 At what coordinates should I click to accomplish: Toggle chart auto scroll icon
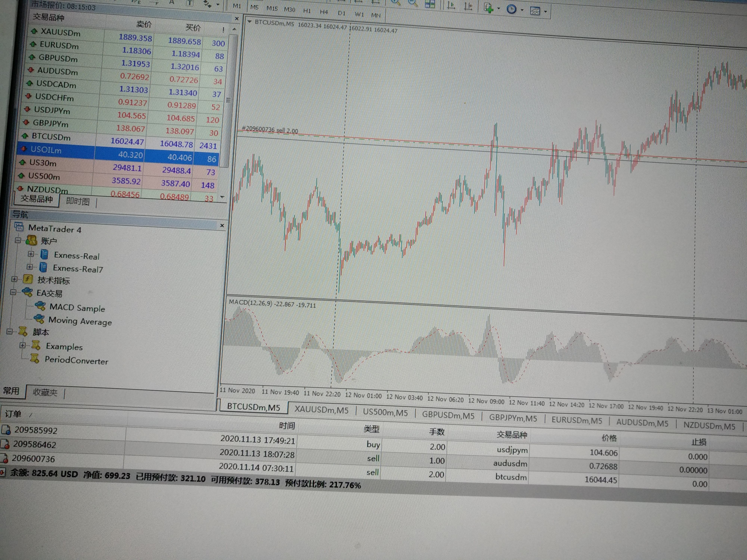451,5
